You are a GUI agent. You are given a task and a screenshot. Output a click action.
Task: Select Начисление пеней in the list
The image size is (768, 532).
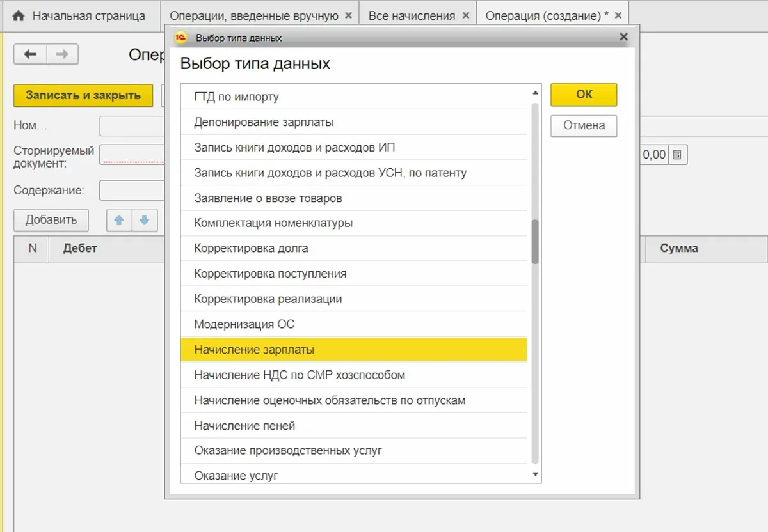point(244,426)
